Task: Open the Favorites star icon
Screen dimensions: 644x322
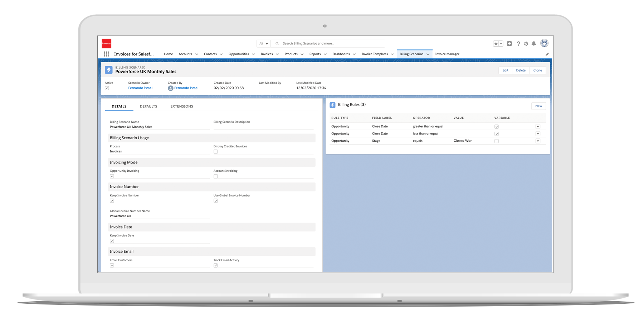Action: [x=496, y=44]
